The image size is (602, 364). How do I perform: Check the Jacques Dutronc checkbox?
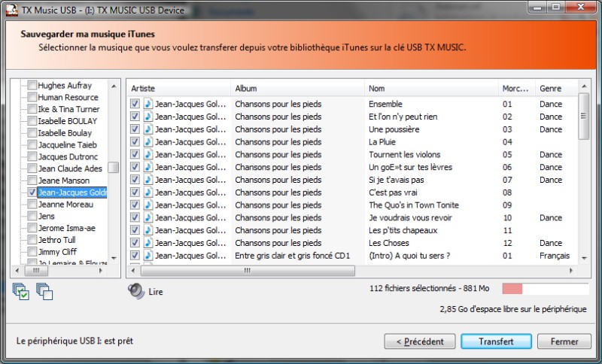pyautogui.click(x=32, y=156)
